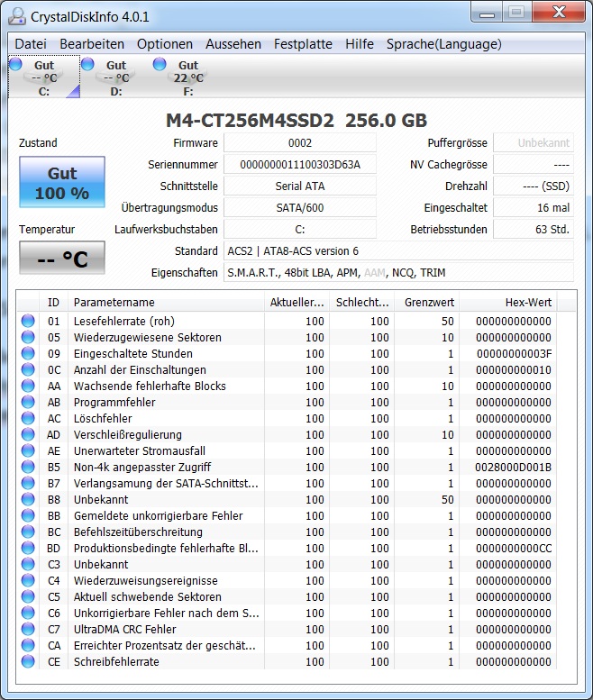
Task: Click the Grenzwert column header
Action: pyautogui.click(x=427, y=302)
